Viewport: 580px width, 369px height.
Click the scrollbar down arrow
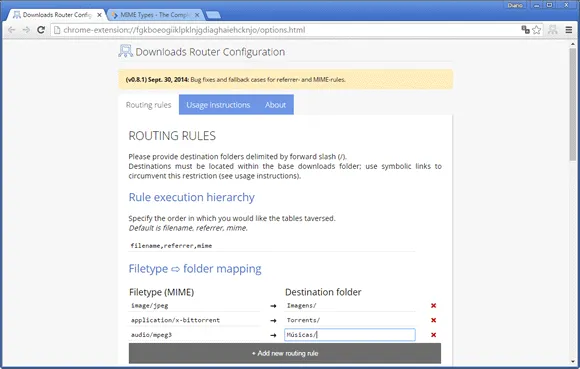[x=573, y=362]
